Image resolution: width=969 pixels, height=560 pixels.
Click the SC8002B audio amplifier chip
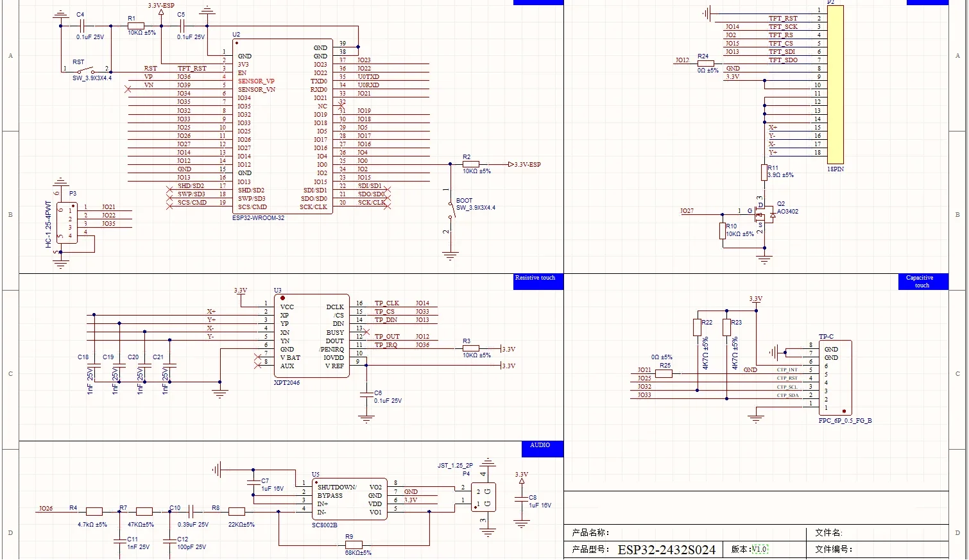[x=349, y=499]
